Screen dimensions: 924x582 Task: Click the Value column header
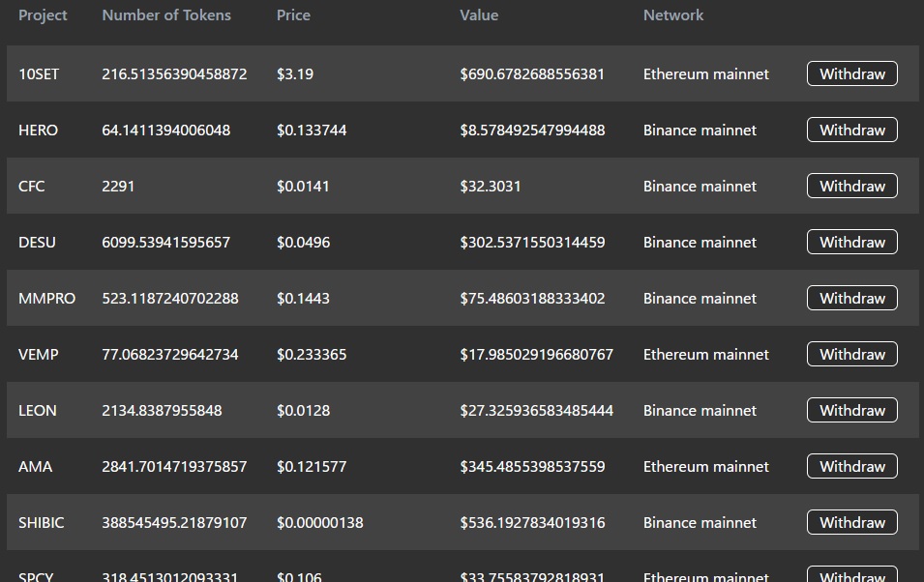coord(479,15)
